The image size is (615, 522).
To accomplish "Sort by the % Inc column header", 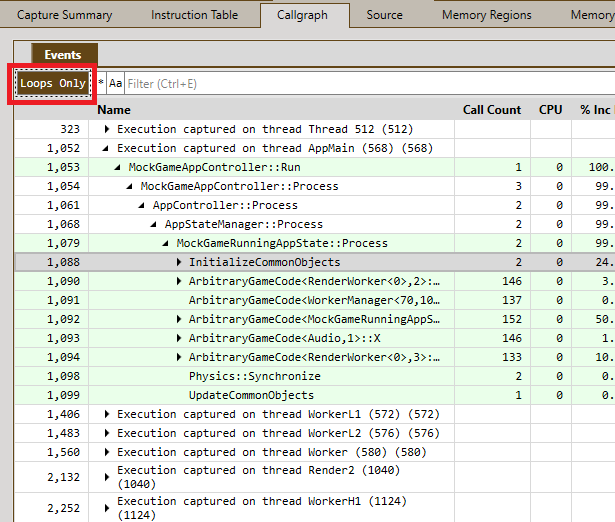I will tap(595, 110).
